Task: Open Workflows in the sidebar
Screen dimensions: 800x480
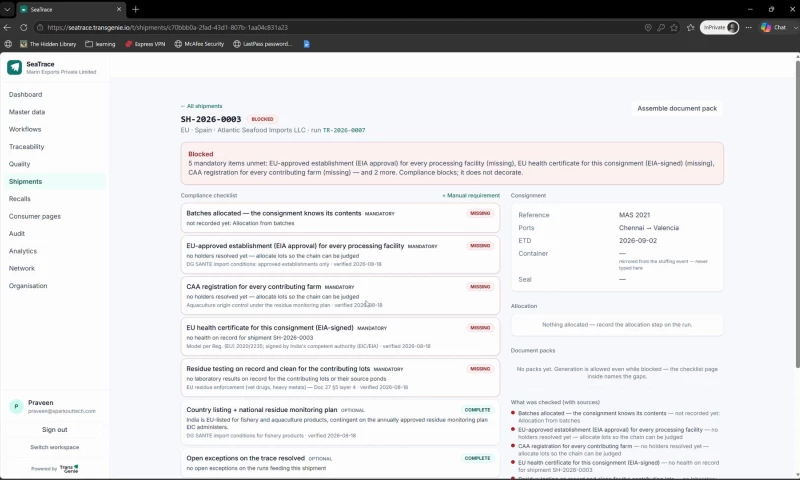Action: tap(25, 129)
